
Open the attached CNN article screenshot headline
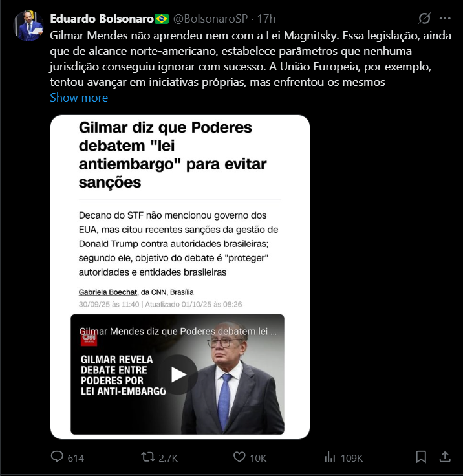pyautogui.click(x=173, y=155)
